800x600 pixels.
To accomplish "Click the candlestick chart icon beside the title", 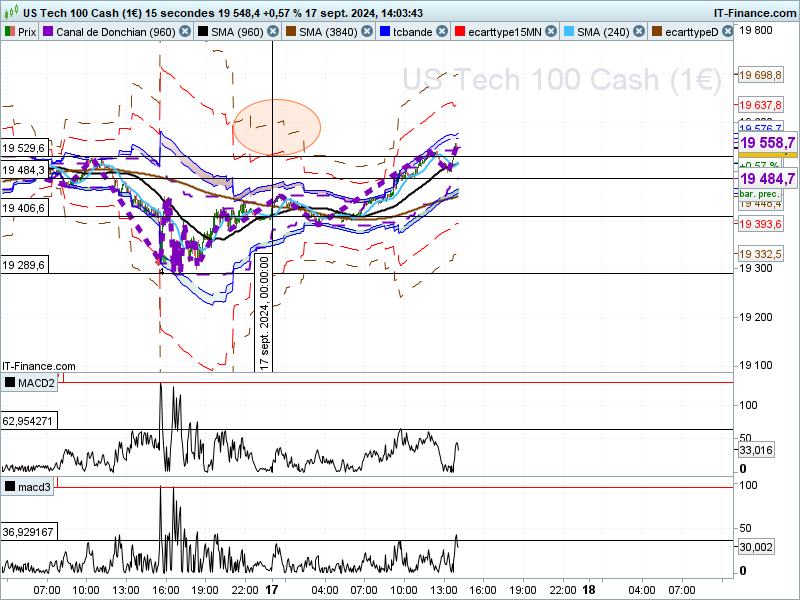I will [x=11, y=11].
